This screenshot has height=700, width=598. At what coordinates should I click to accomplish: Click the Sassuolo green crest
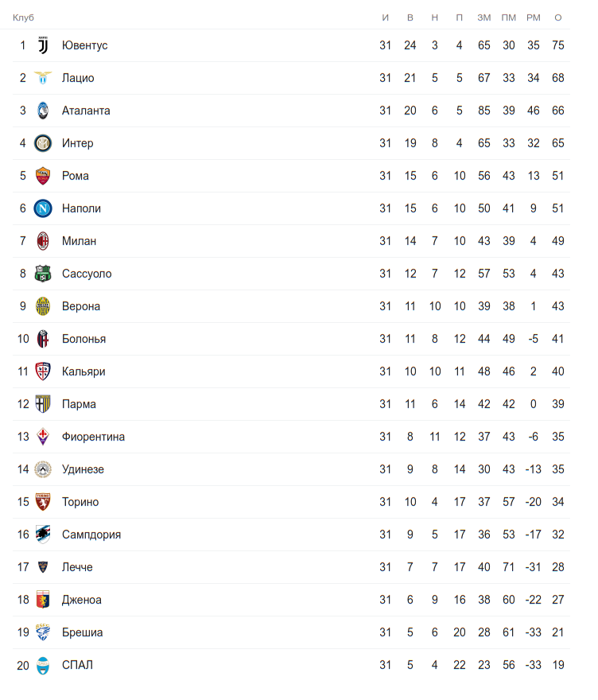43,274
